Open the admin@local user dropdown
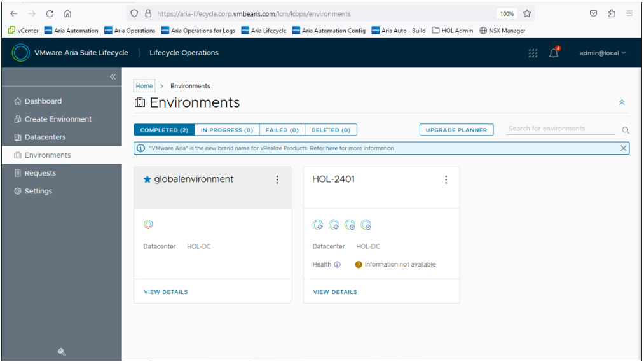This screenshot has height=364, width=644. (x=602, y=53)
